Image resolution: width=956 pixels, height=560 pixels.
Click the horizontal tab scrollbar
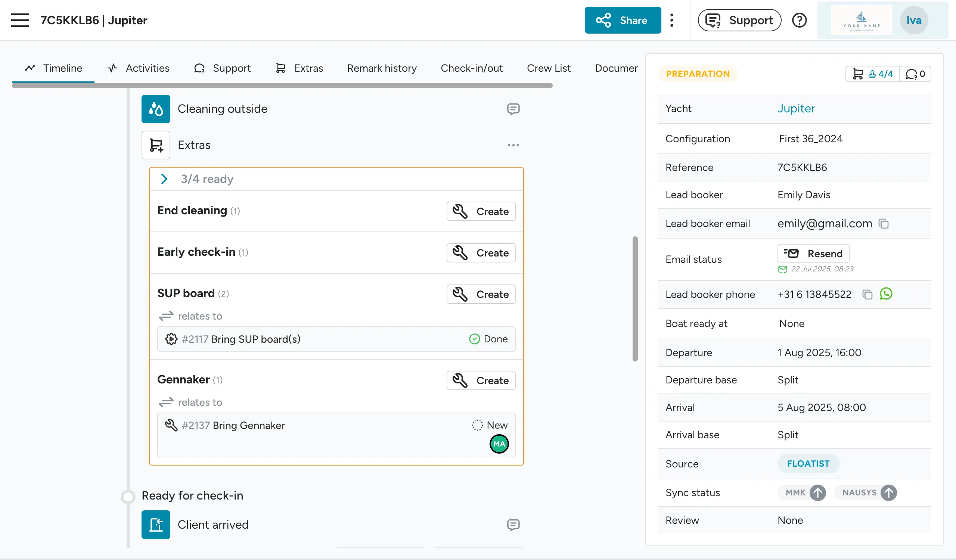(x=282, y=86)
